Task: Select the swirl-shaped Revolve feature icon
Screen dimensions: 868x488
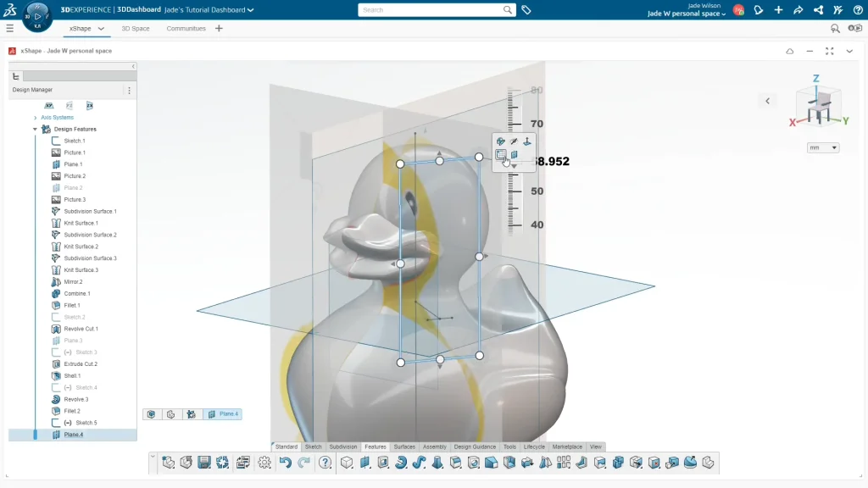Action: 401,463
